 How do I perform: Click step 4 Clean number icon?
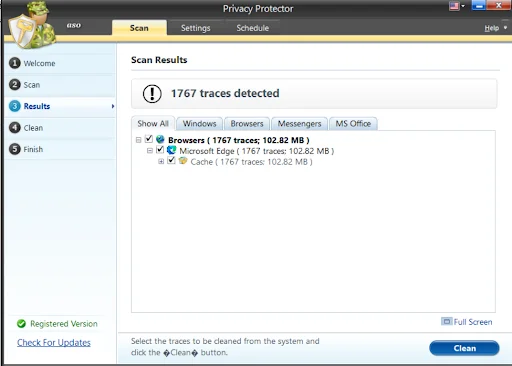click(15, 127)
